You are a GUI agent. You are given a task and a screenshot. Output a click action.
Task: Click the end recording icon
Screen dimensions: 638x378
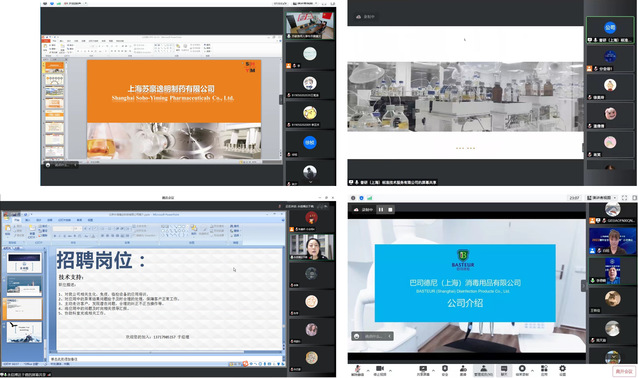522,370
